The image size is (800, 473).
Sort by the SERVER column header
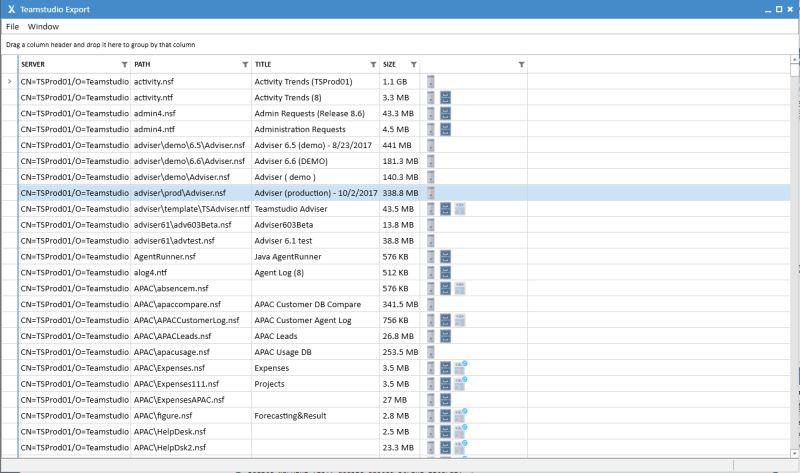pyautogui.click(x=33, y=64)
